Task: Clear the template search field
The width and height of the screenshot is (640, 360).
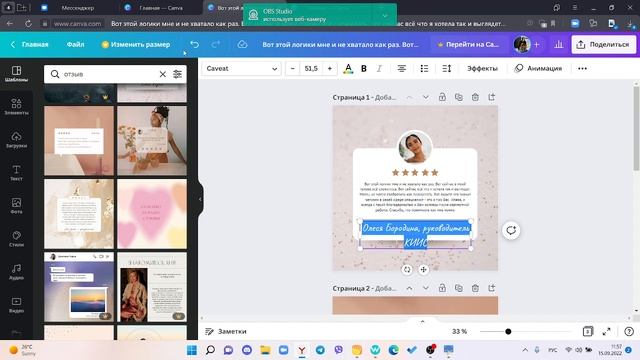Action: pos(162,74)
